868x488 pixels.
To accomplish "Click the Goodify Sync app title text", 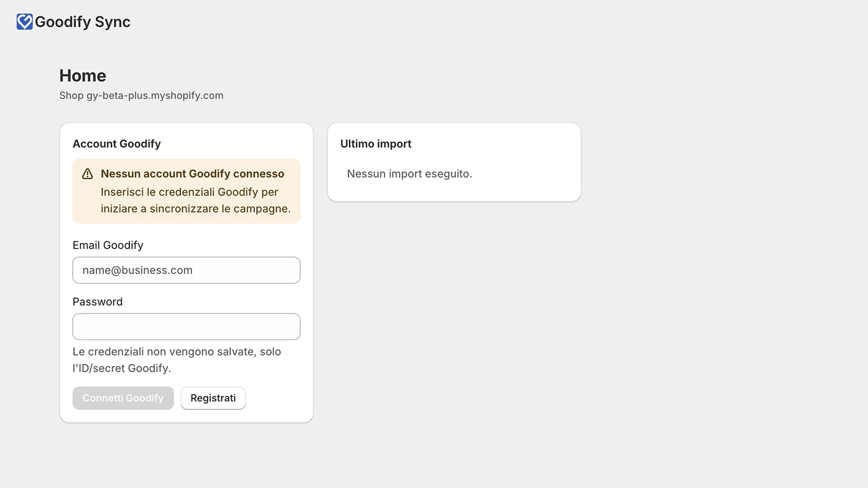I will click(x=82, y=22).
